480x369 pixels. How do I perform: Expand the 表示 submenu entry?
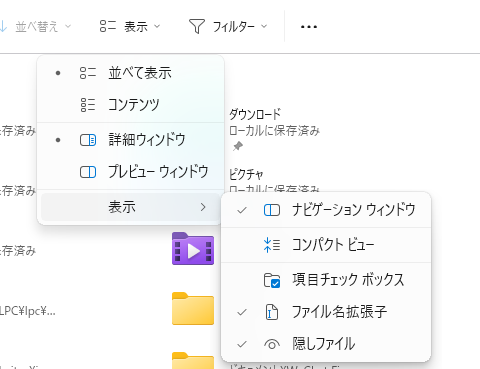tap(130, 207)
